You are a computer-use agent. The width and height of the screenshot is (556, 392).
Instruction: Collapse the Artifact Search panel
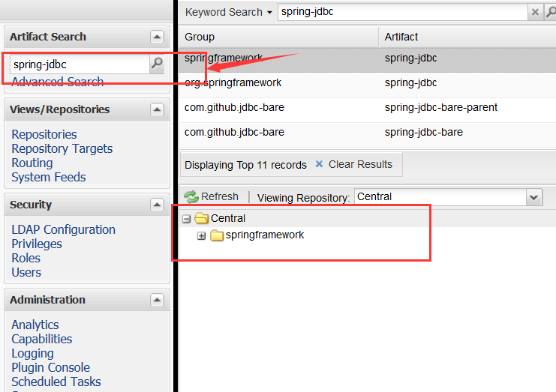tap(157, 37)
